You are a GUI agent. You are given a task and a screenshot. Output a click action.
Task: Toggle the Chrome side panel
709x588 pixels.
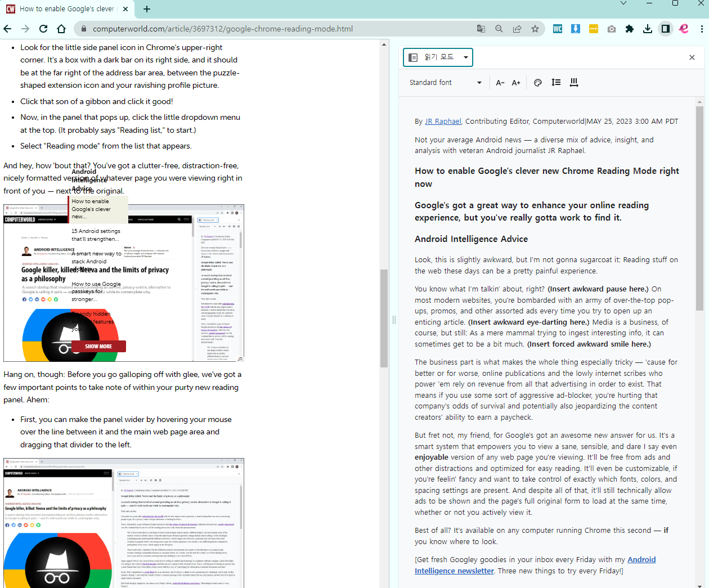click(666, 29)
